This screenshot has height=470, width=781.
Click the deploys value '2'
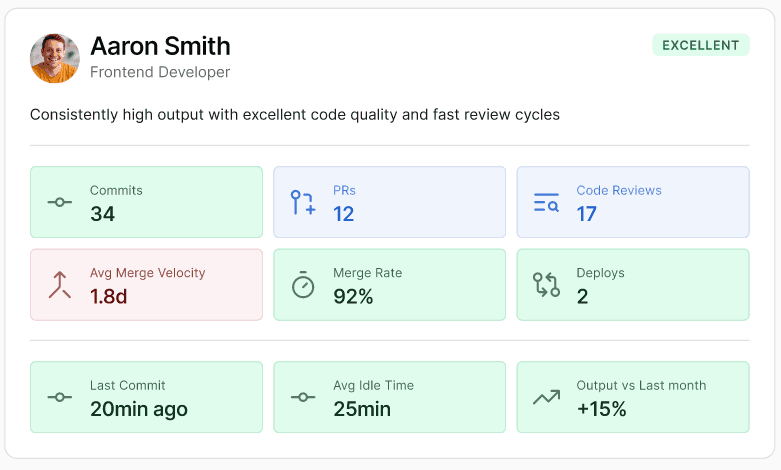click(582, 297)
